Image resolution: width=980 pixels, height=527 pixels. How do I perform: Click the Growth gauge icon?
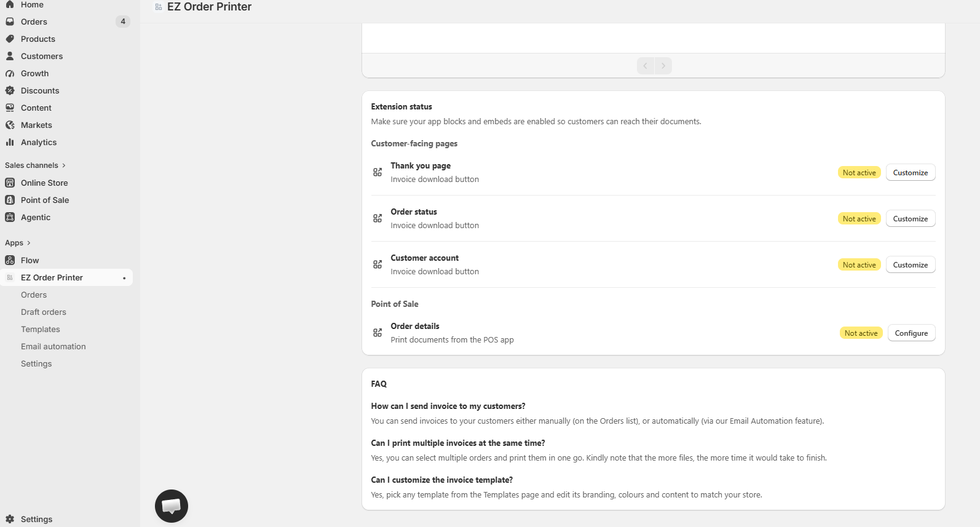point(10,73)
